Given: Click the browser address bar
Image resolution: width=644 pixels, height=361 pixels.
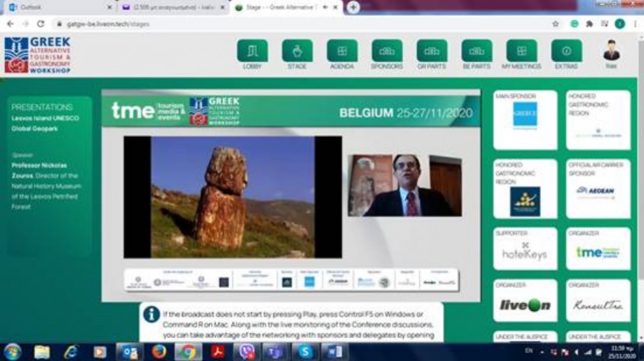Looking at the screenshot, I should pos(286,24).
